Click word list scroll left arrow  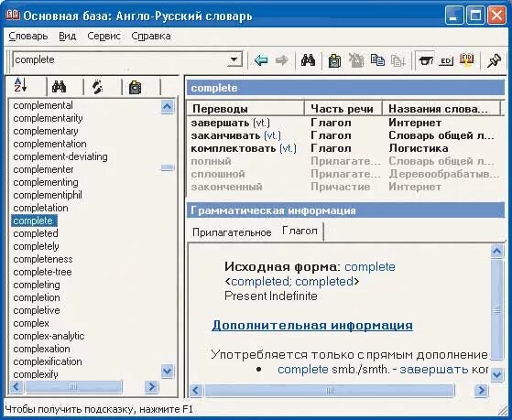coord(16,387)
